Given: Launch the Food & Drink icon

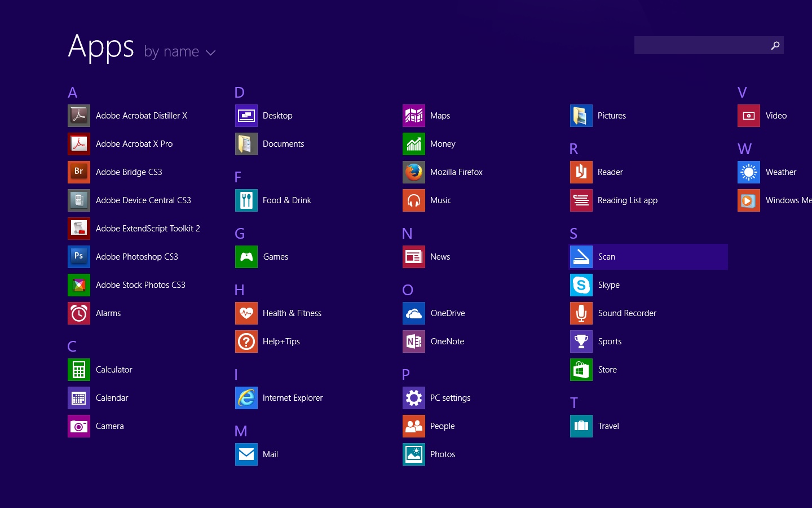Looking at the screenshot, I should (x=246, y=200).
